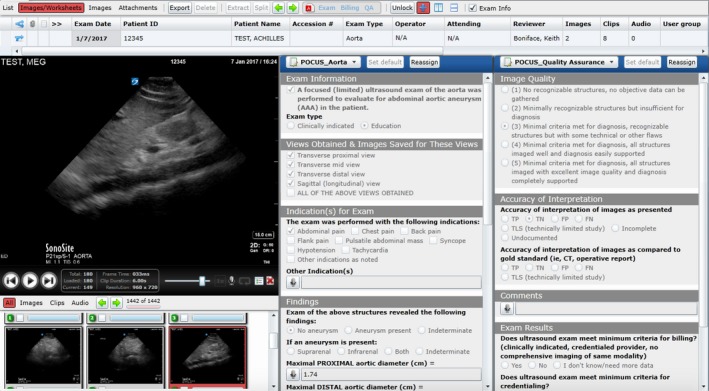709x391 pixels.
Task: Click the green next exam arrow in top toolbar
Action: click(x=293, y=8)
